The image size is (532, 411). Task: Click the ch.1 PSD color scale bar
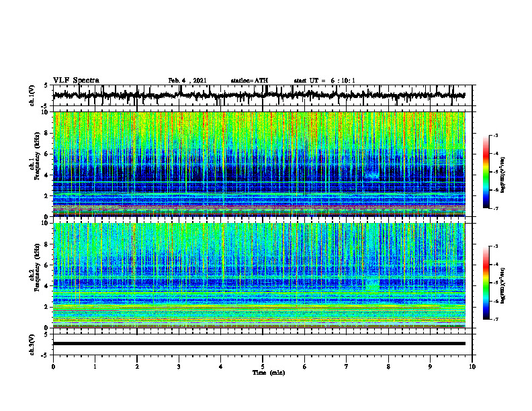(486, 172)
